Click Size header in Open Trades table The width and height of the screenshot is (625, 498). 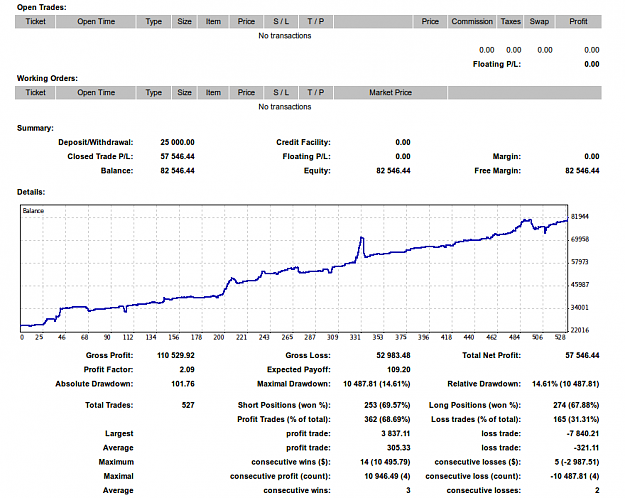tap(184, 22)
